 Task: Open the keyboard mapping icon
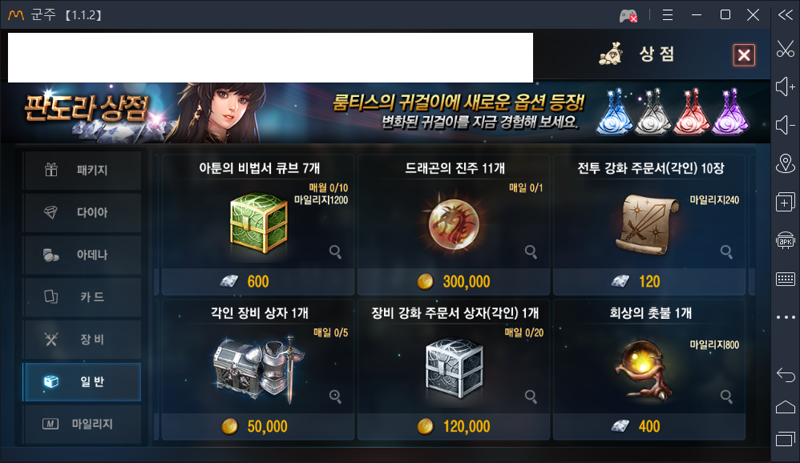pos(785,279)
